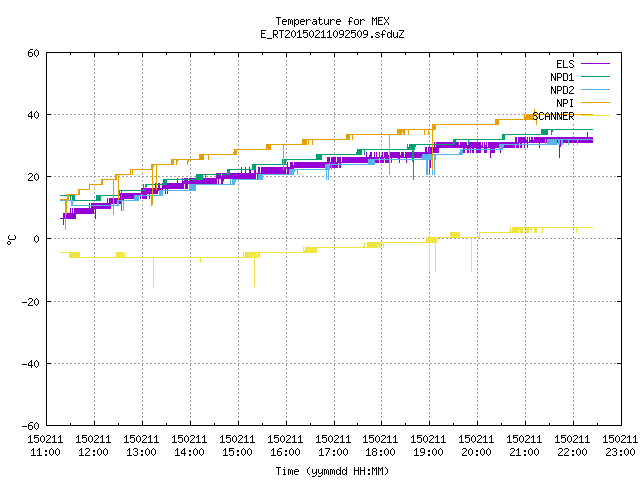Viewport: 640px width, 480px height.
Task: Click the y-axis label 60
Action: [x=33, y=53]
